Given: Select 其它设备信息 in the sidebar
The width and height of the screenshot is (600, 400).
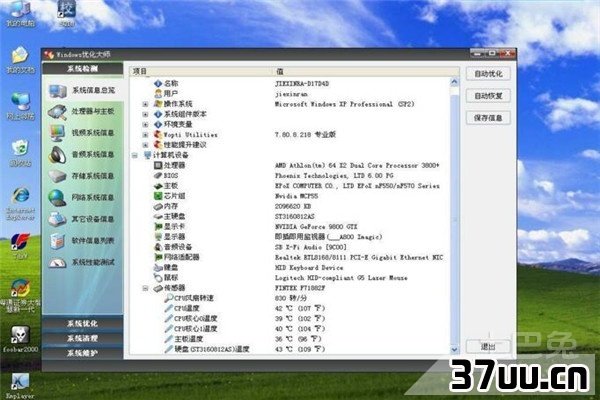Looking at the screenshot, I should coord(82,219).
